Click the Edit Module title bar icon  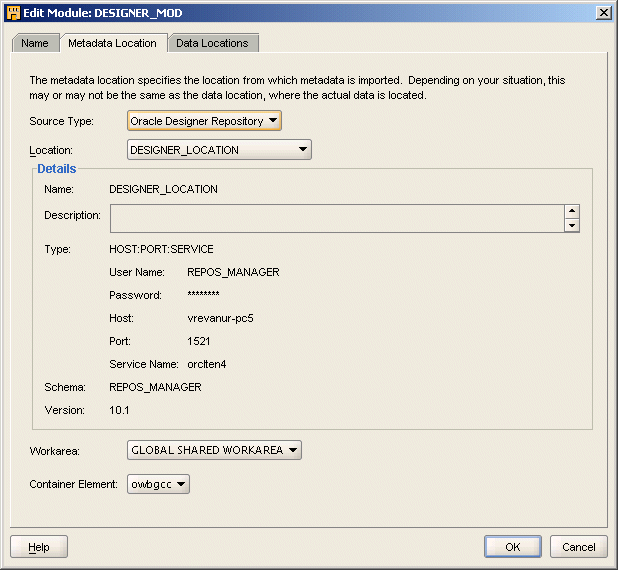[x=13, y=13]
